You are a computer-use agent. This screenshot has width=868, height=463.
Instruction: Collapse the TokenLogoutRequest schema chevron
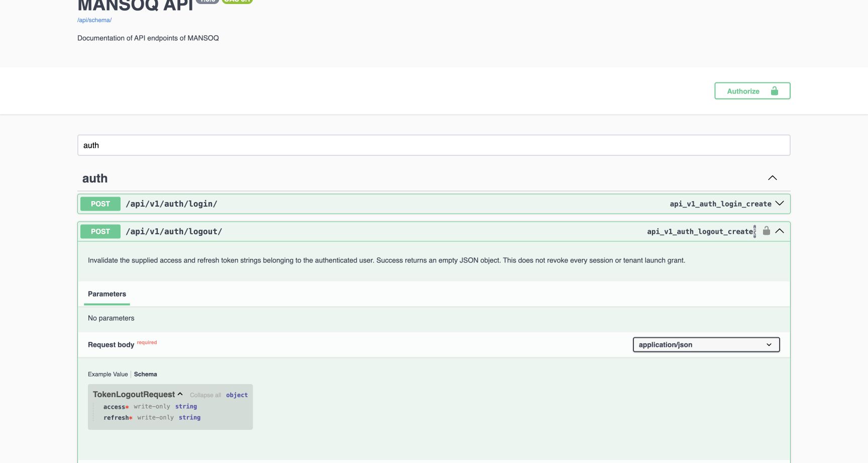[x=180, y=394]
